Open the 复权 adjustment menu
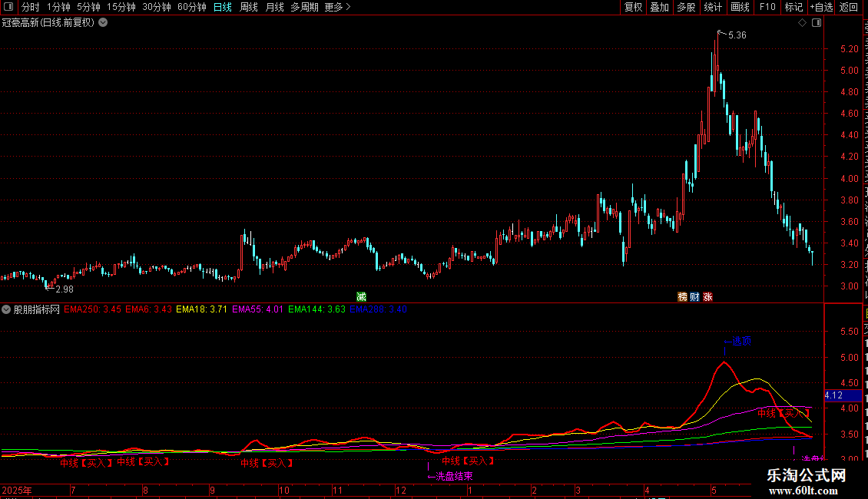The height and width of the screenshot is (499, 868). click(x=633, y=7)
